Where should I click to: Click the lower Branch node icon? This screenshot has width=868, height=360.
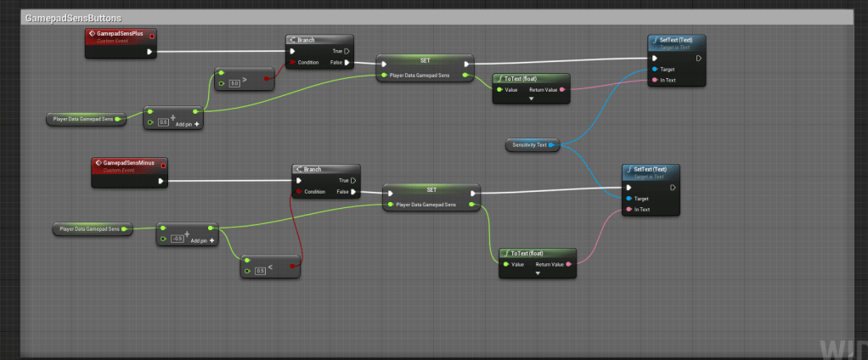(x=299, y=169)
